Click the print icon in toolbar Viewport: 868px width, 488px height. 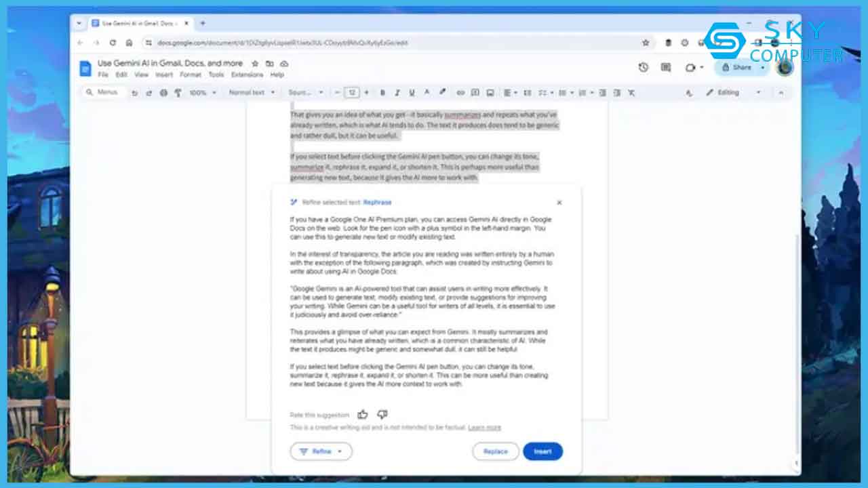[163, 92]
